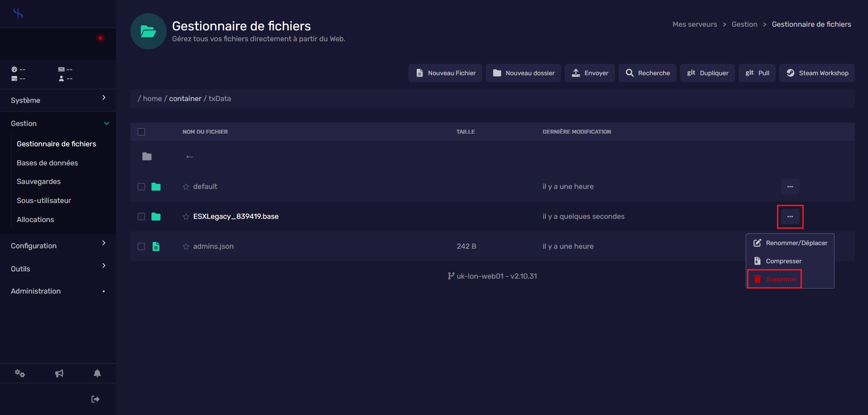Image resolution: width=868 pixels, height=415 pixels.
Task: Open notifications bell icon
Action: pyautogui.click(x=97, y=373)
